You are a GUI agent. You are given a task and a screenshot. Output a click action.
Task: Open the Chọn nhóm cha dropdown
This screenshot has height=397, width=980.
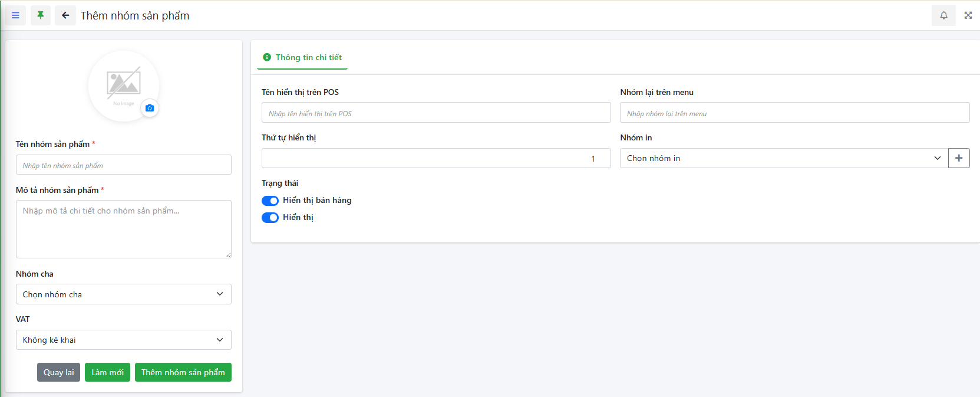pos(123,294)
